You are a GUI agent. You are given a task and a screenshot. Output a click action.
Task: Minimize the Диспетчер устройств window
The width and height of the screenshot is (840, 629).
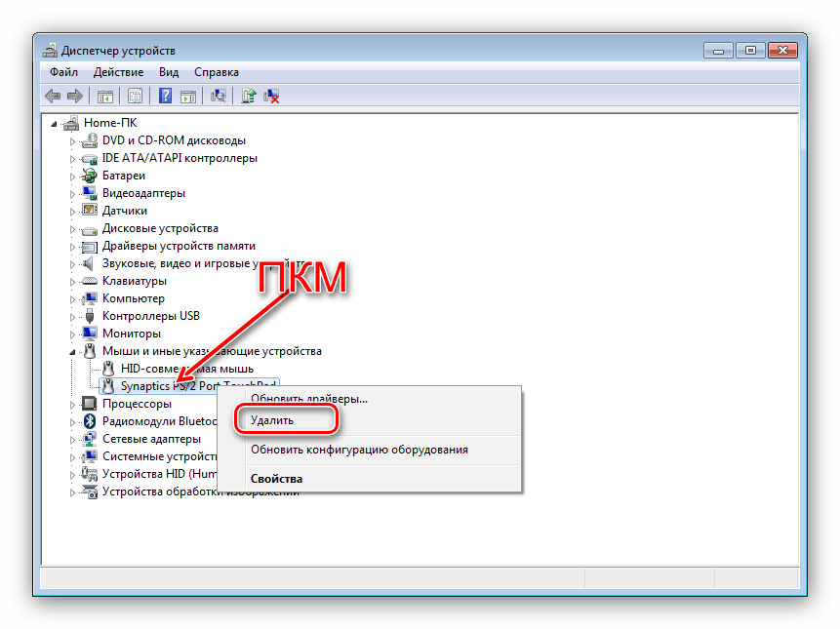click(x=718, y=51)
